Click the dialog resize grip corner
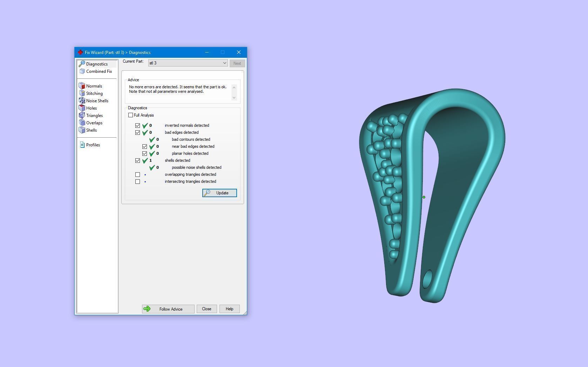Viewport: 588px width, 367px height. coord(244,312)
